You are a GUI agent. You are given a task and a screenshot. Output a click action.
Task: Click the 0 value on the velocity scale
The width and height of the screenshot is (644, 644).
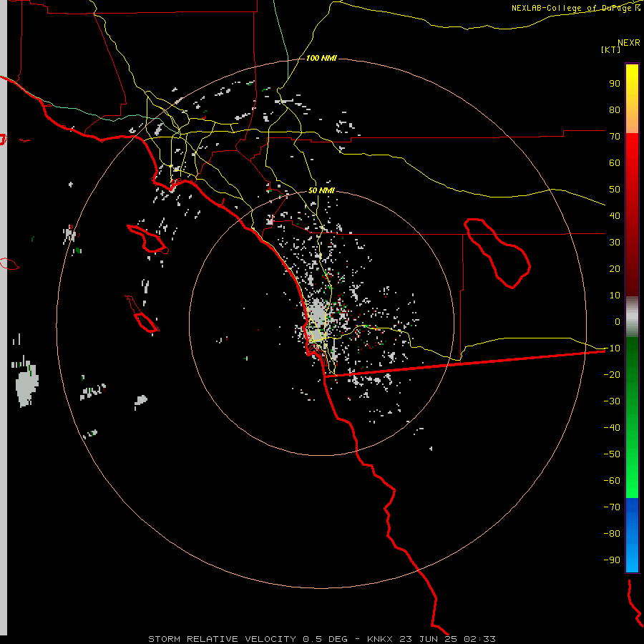pyautogui.click(x=618, y=322)
